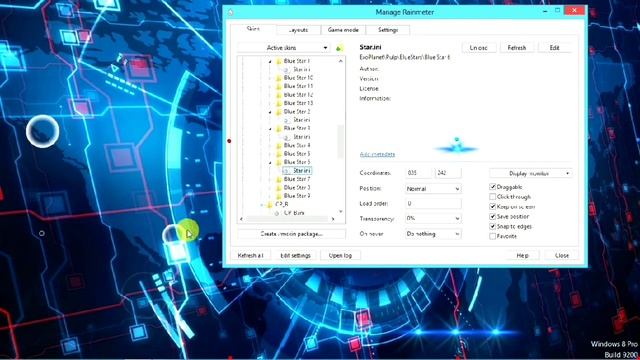Click the small ring skin on desktop left

(42, 233)
